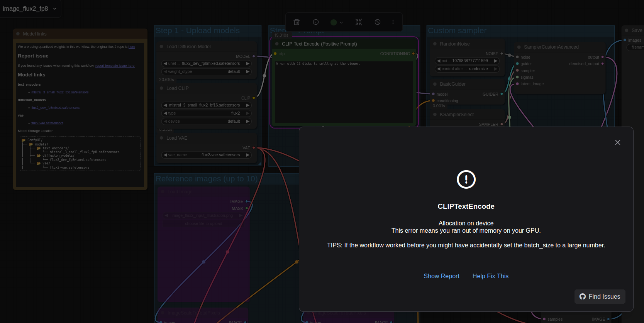This screenshot has width=644, height=323.
Task: Collapse the CLIP Text Encode node
Action: 277,44
